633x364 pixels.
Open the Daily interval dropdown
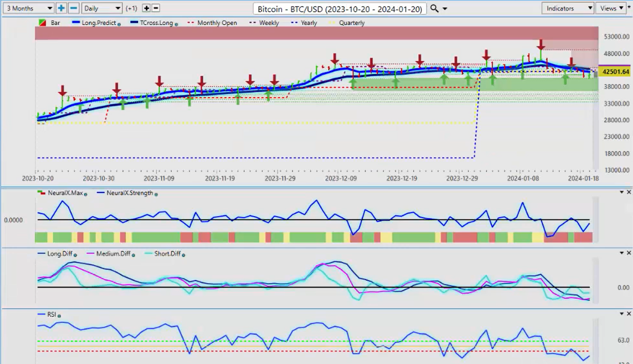point(102,8)
